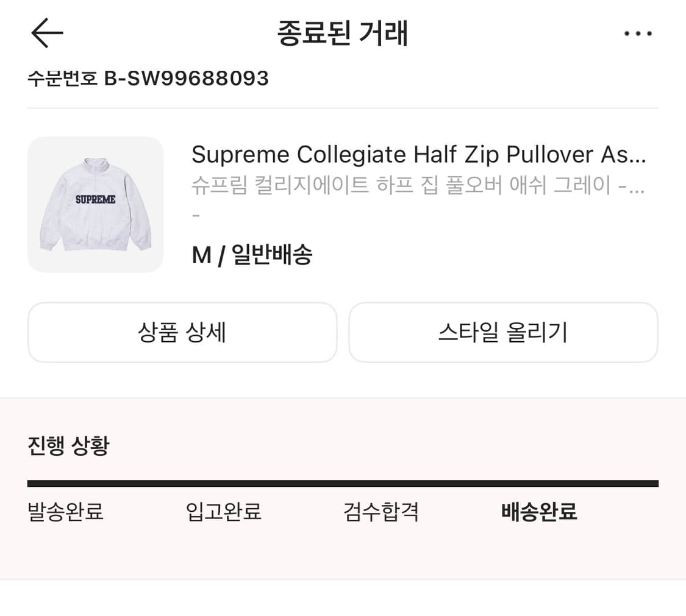
Task: Open 상품 상세 product details page
Action: (182, 333)
